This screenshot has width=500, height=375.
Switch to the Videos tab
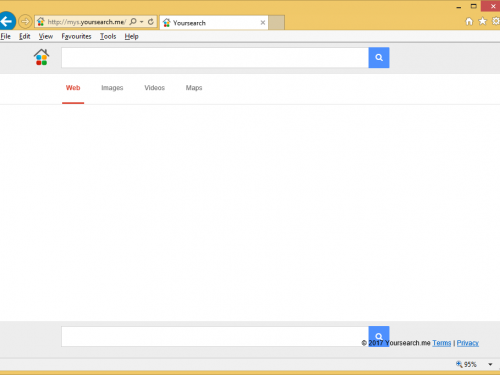(x=154, y=88)
